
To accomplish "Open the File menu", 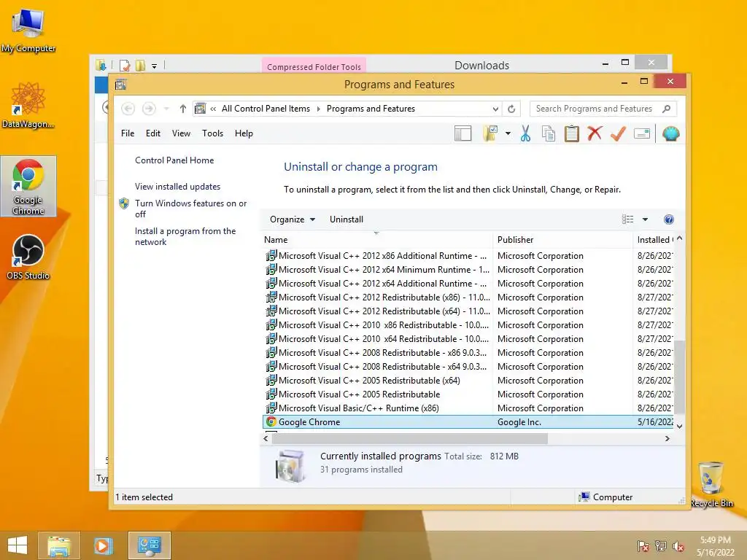I will tap(128, 133).
